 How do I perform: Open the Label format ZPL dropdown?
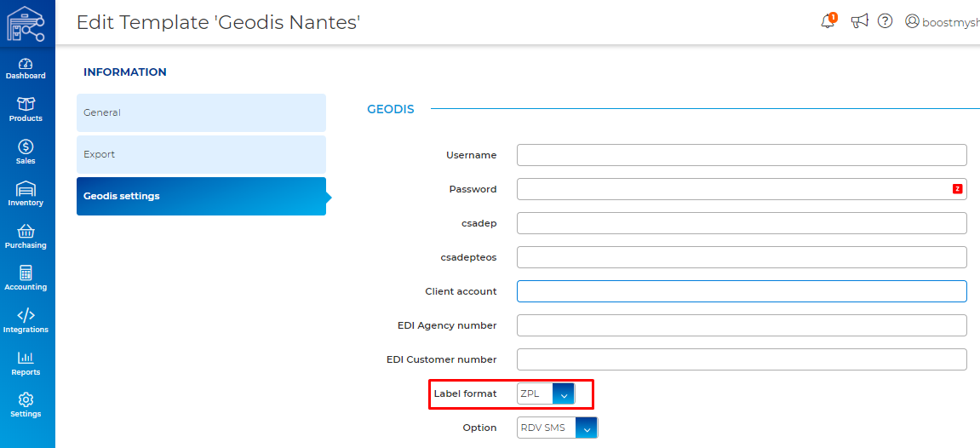[546, 393]
